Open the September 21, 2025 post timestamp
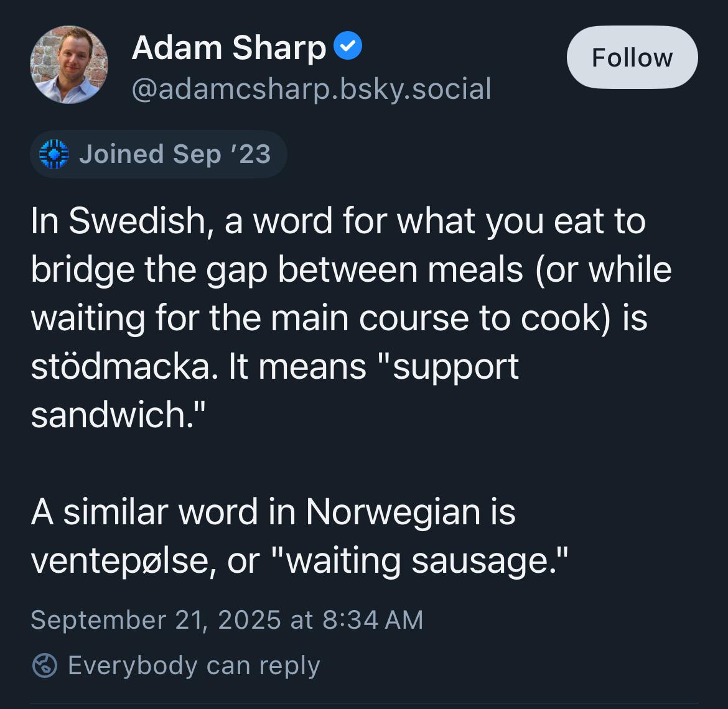Viewport: 728px width, 709px height. pos(227,620)
